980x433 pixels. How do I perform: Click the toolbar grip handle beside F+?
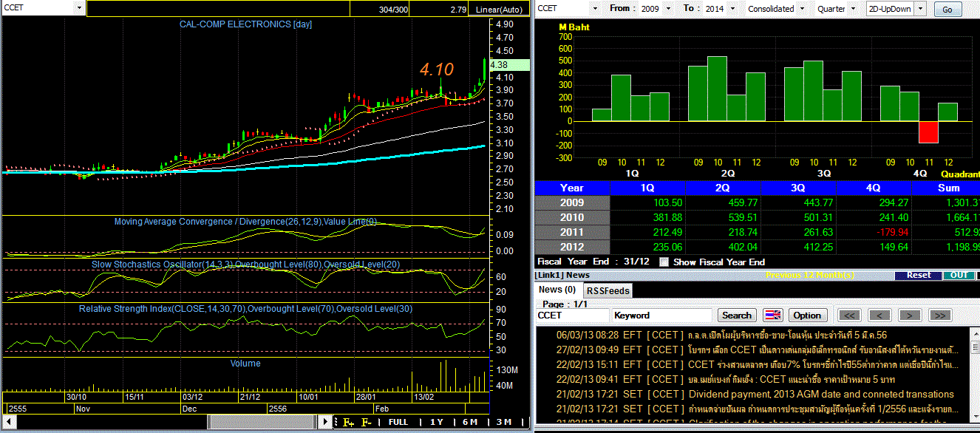click(336, 422)
